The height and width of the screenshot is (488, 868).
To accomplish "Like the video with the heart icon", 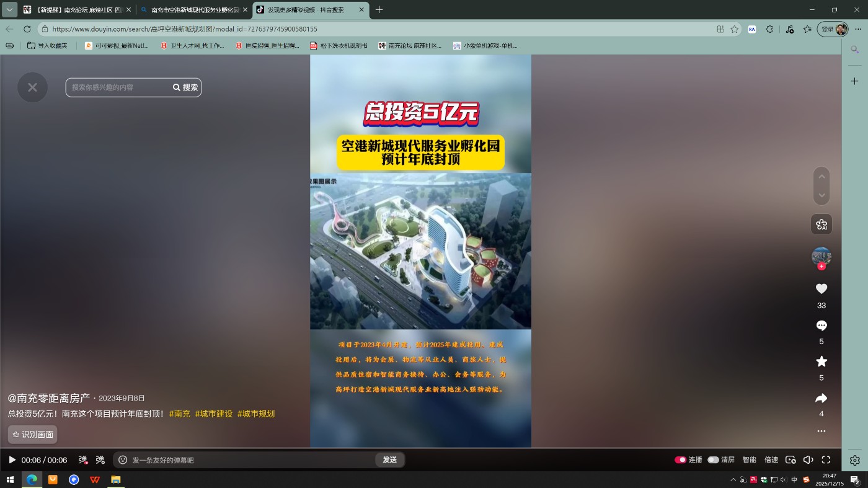I will pos(821,289).
